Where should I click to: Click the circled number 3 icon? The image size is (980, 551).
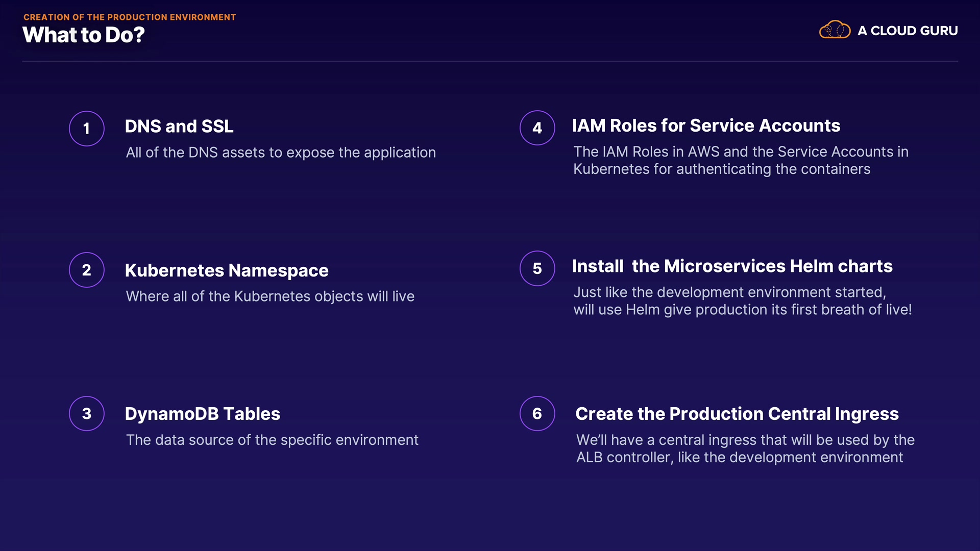pos(87,413)
